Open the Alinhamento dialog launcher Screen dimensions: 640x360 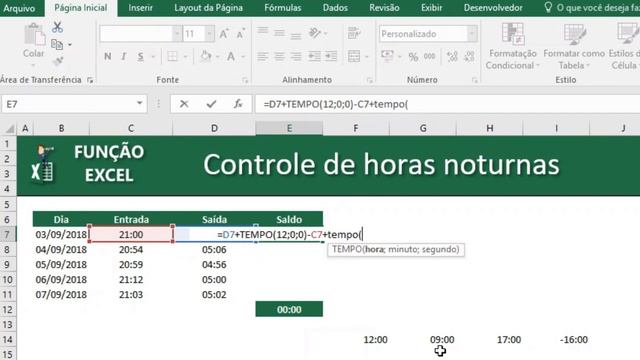[x=369, y=80]
